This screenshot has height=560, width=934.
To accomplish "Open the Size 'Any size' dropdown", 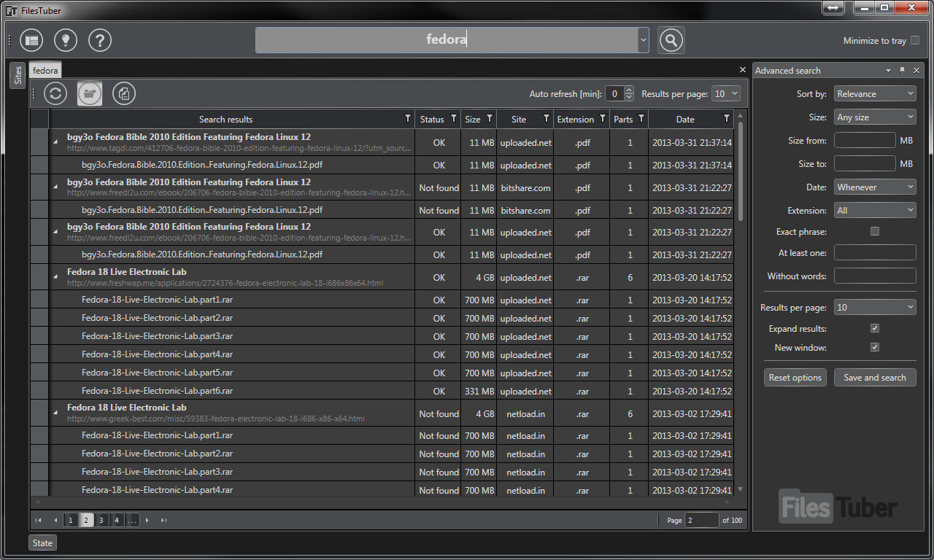I will 875,117.
